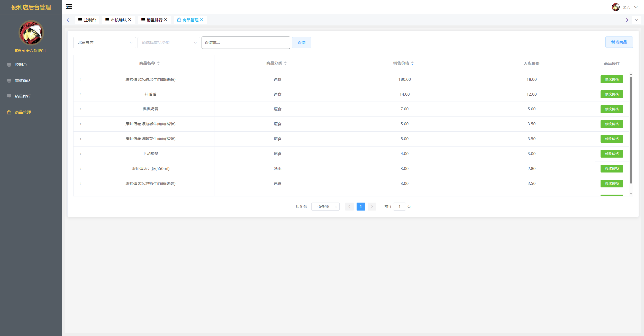Open the 北京总店 store dropdown

click(104, 43)
